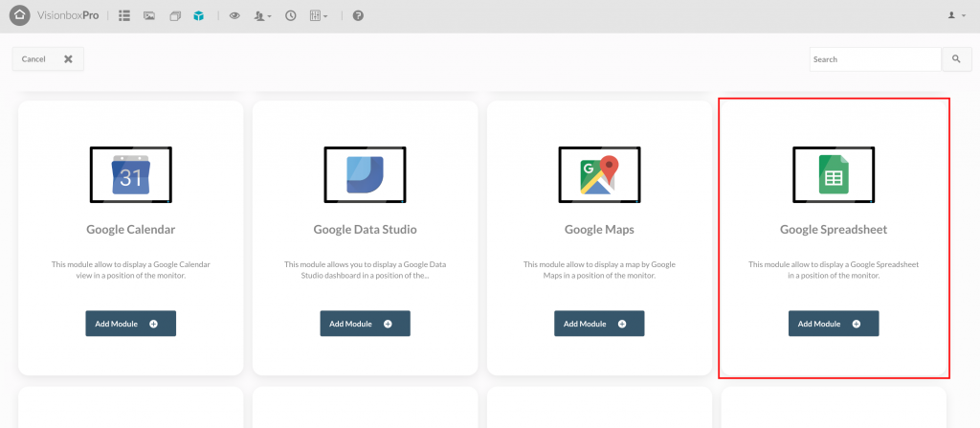The height and width of the screenshot is (428, 980).
Task: Open the users dropdown in toolbar
Action: pos(262,15)
